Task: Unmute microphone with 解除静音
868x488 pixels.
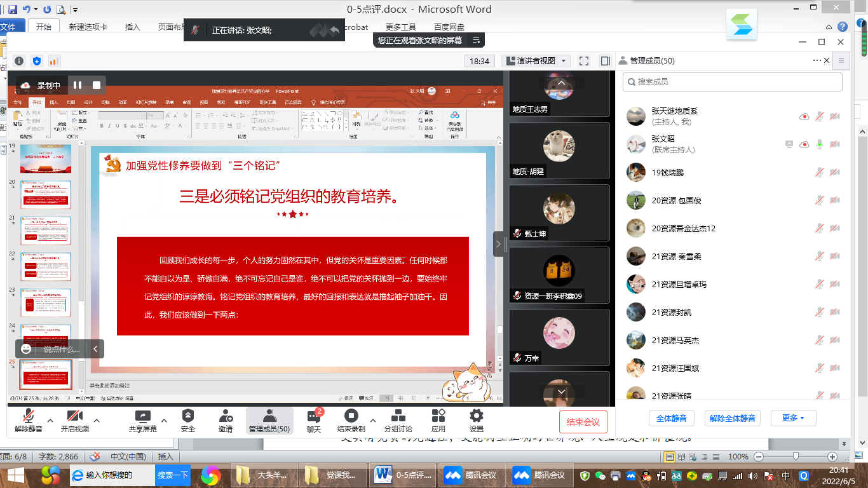Action: pos(29,420)
